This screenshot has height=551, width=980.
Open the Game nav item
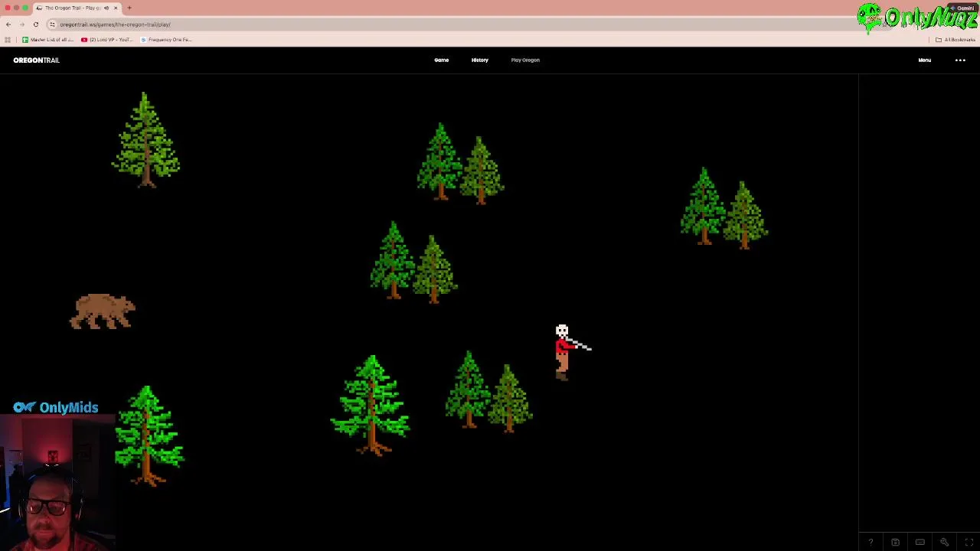pyautogui.click(x=442, y=60)
